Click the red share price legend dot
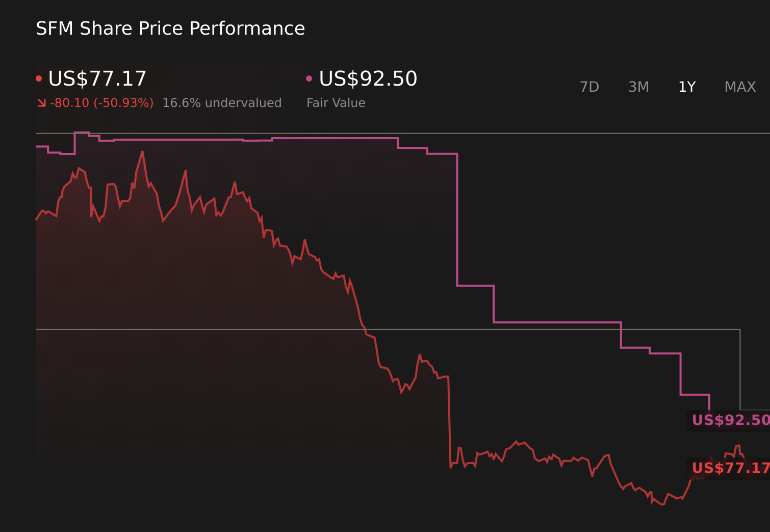 (39, 77)
